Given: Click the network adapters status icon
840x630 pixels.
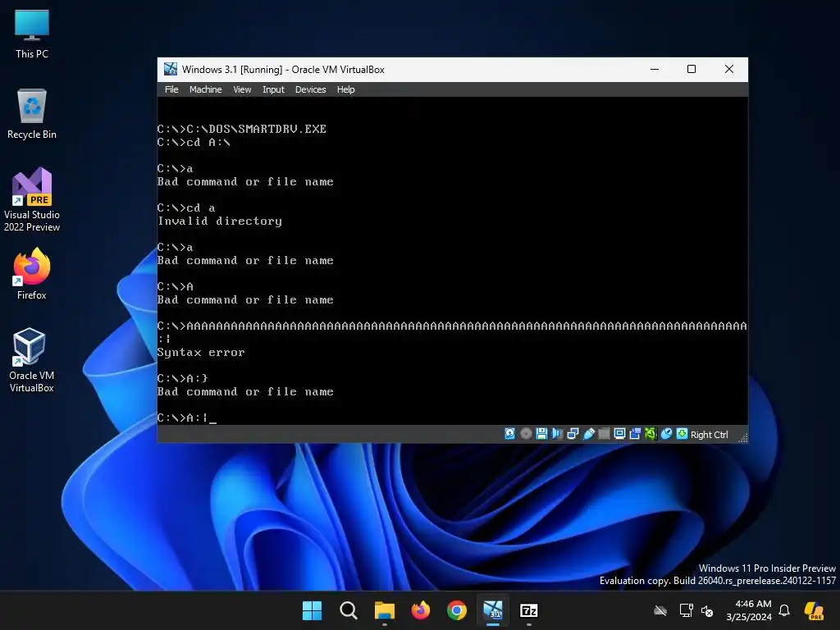Looking at the screenshot, I should pos(573,434).
